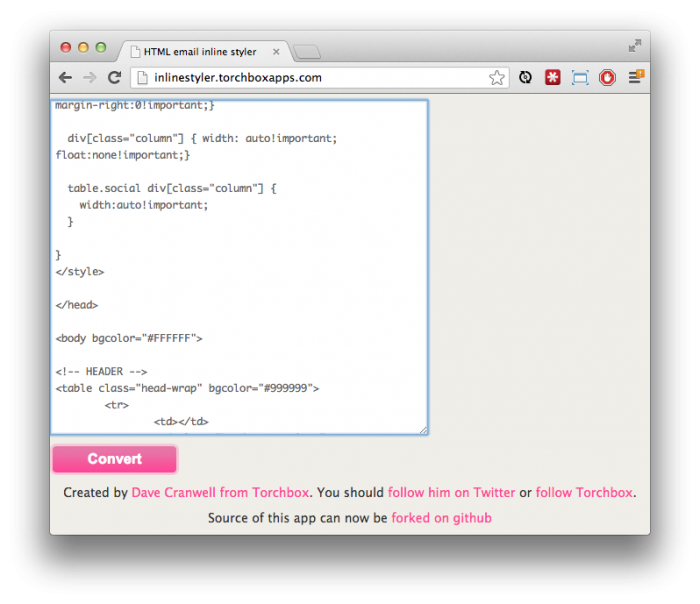Click the 'margin-right:0!important;}' code line
This screenshot has height=604, width=700.
point(135,105)
